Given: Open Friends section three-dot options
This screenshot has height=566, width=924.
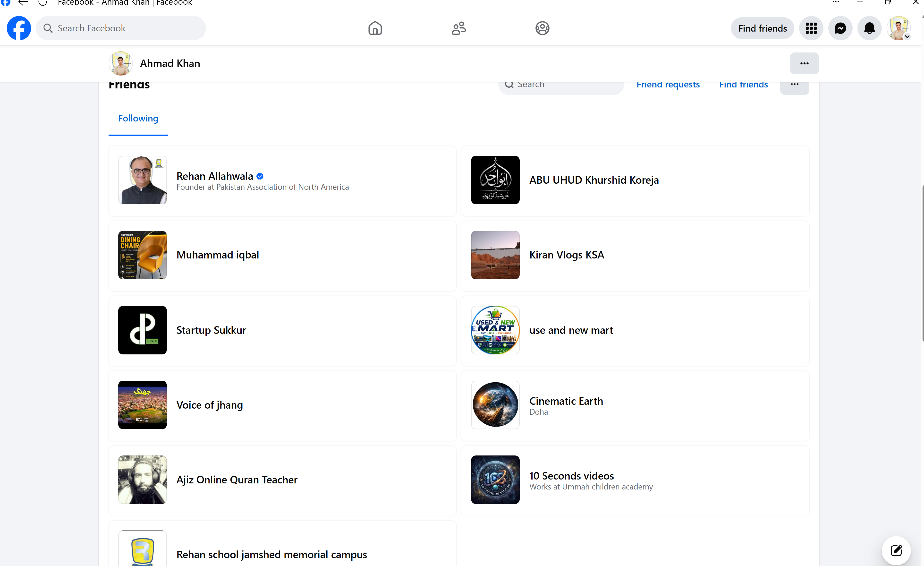Looking at the screenshot, I should click(795, 84).
